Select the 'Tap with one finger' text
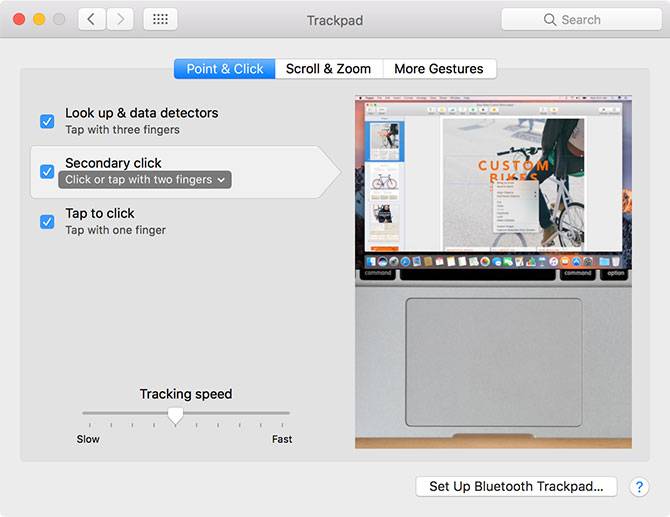 [x=115, y=230]
